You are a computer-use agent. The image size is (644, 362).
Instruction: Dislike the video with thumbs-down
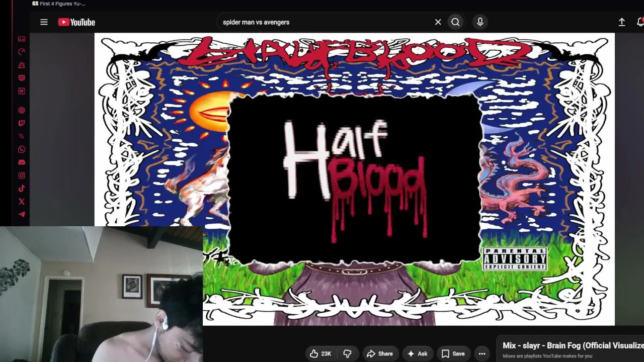347,353
